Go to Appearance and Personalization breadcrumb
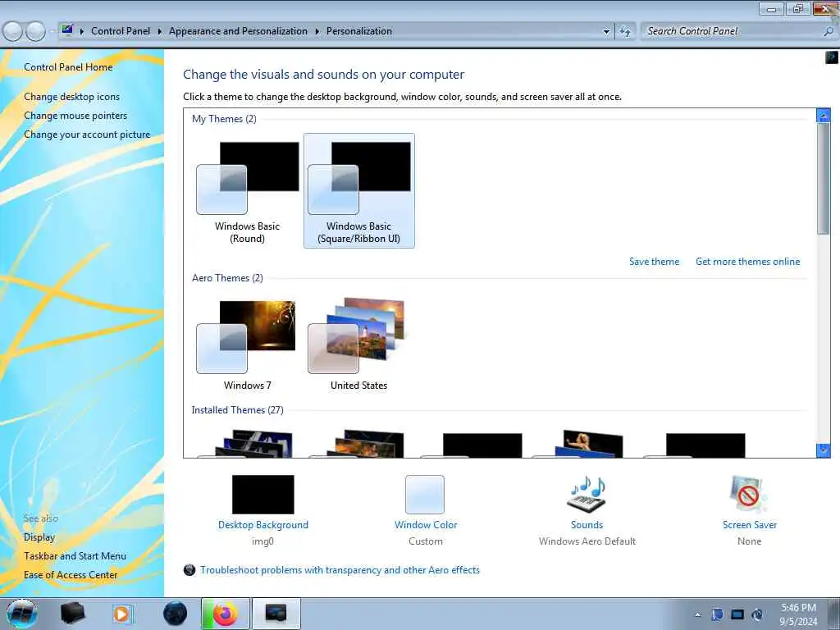 [x=239, y=31]
